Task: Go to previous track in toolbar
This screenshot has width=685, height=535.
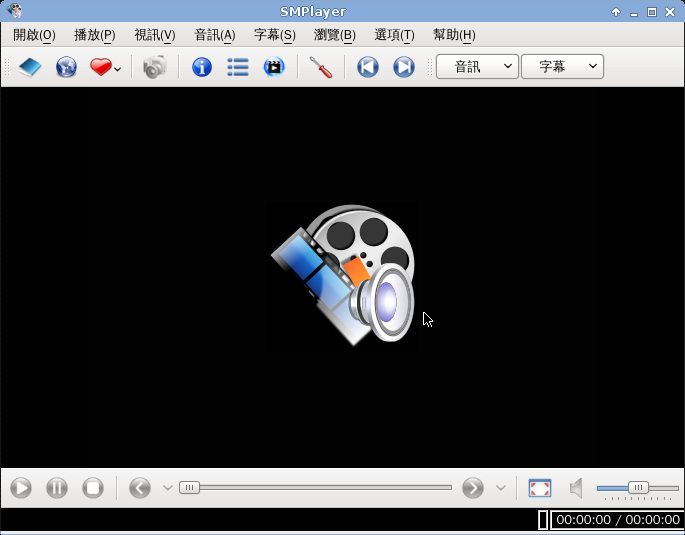Action: click(x=368, y=67)
